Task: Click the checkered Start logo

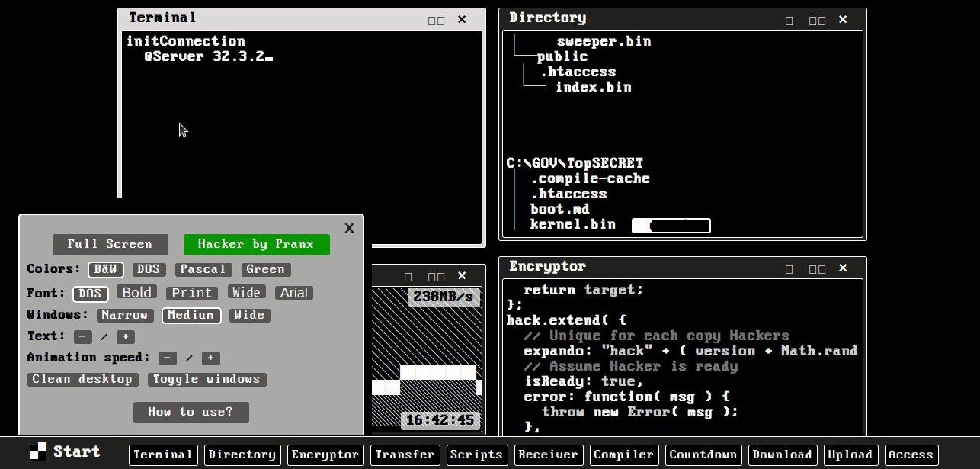Action: click(x=37, y=451)
